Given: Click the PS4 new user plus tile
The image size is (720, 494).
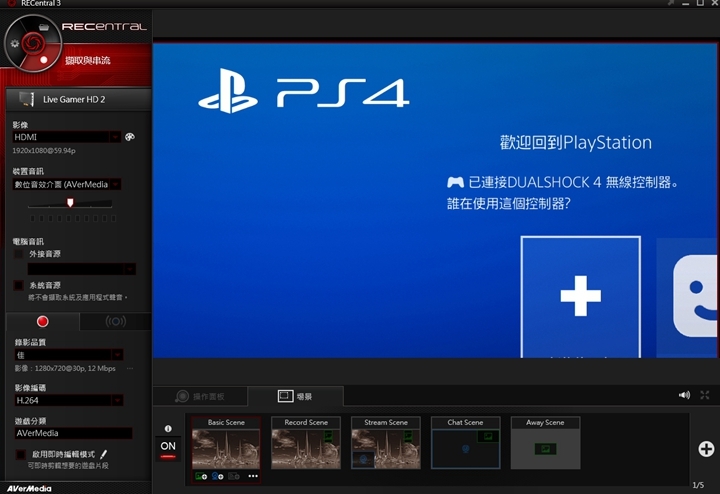Looking at the screenshot, I should coord(580,297).
